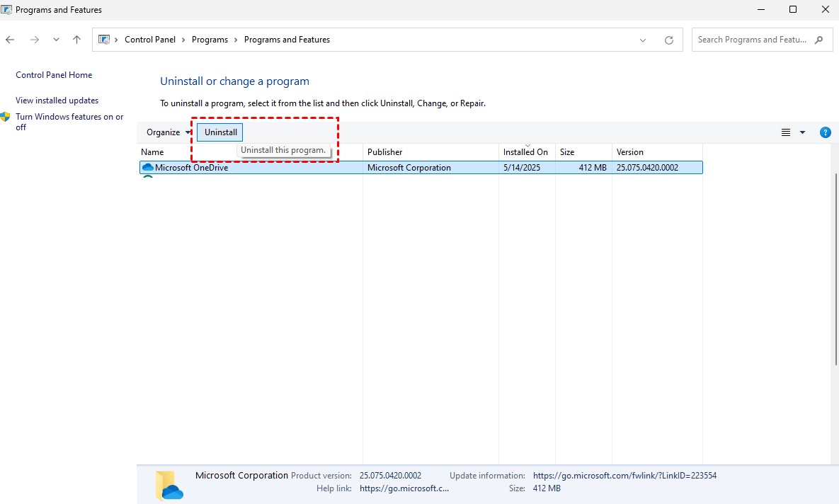Click the OneDrive cloud icon in row
The image size is (839, 504).
click(148, 168)
